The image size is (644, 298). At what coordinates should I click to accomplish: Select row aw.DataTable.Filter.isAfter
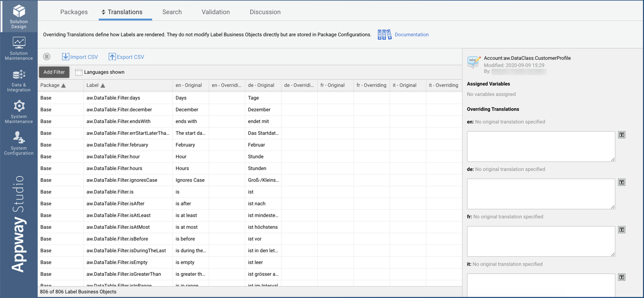point(250,203)
